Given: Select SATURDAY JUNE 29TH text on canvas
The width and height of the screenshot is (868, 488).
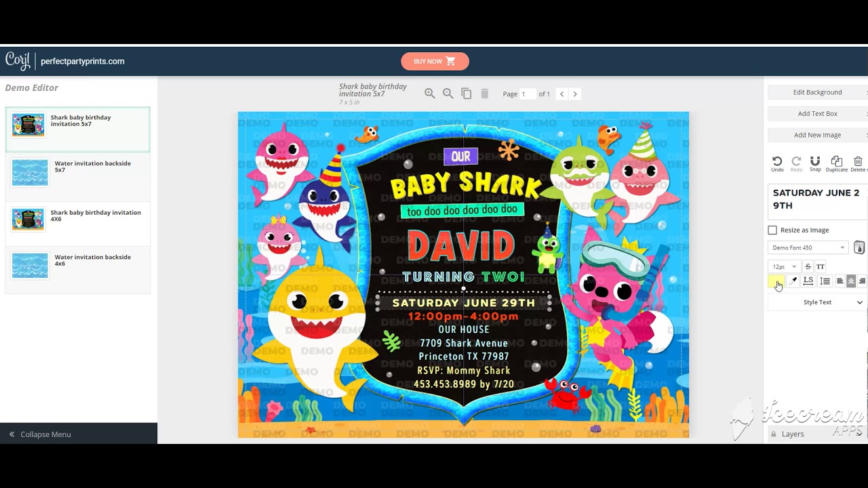Looking at the screenshot, I should (464, 303).
